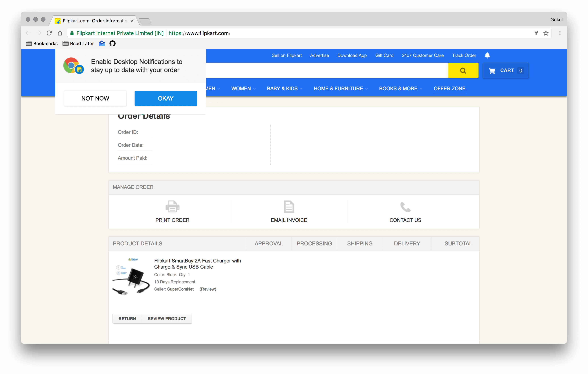Open the seller Review link

tap(208, 289)
